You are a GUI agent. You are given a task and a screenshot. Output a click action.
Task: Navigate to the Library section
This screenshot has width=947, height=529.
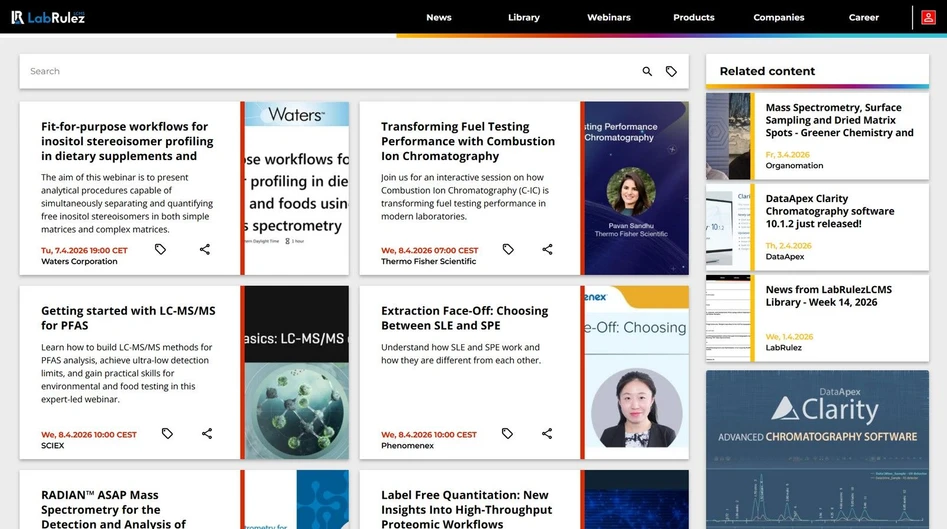point(523,17)
